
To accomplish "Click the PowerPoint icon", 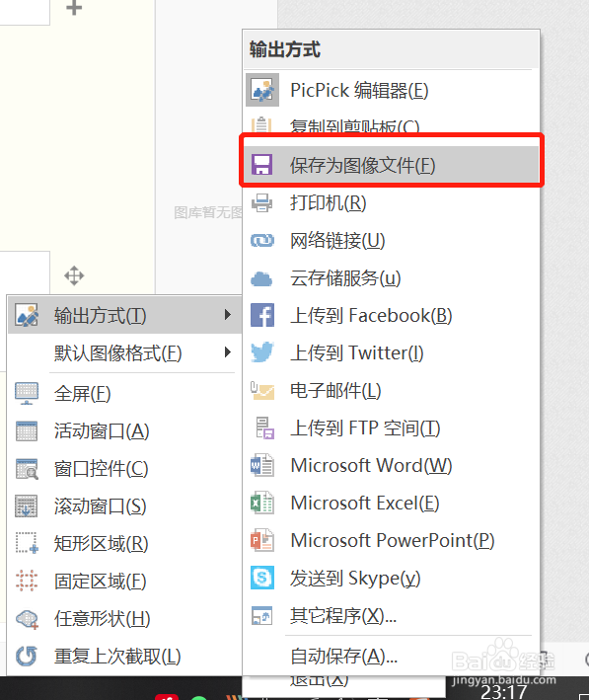I will click(x=261, y=540).
